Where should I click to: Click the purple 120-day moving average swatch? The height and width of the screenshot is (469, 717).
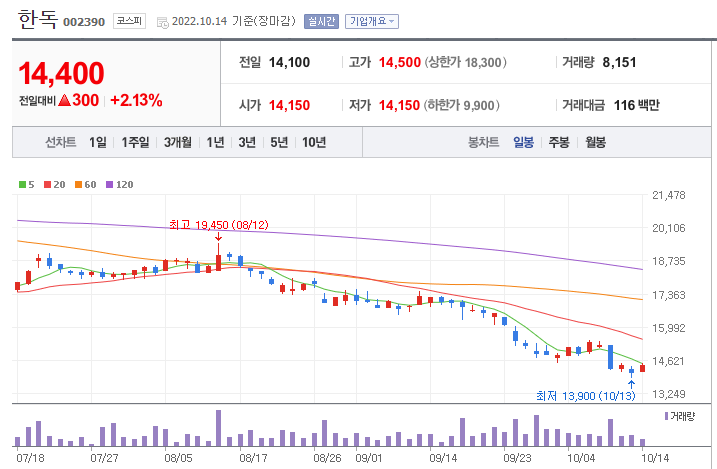109,185
